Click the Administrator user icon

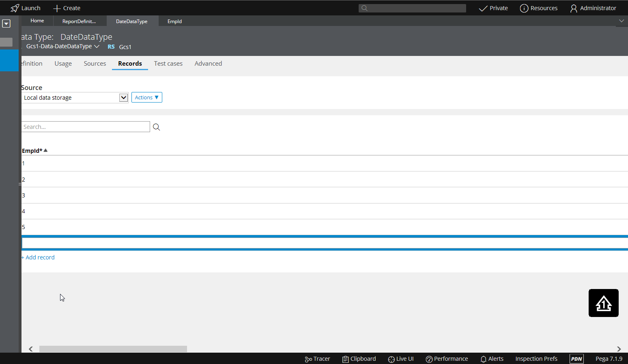pyautogui.click(x=574, y=8)
